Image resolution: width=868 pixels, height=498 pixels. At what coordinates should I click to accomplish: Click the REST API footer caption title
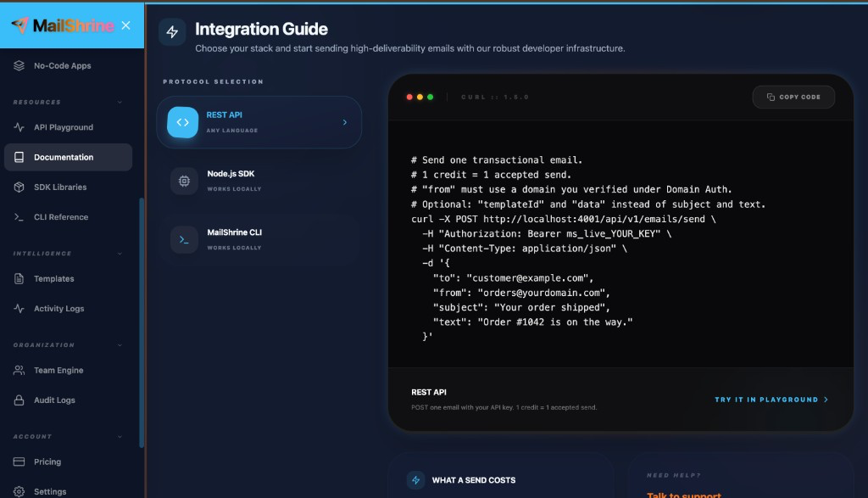click(428, 392)
